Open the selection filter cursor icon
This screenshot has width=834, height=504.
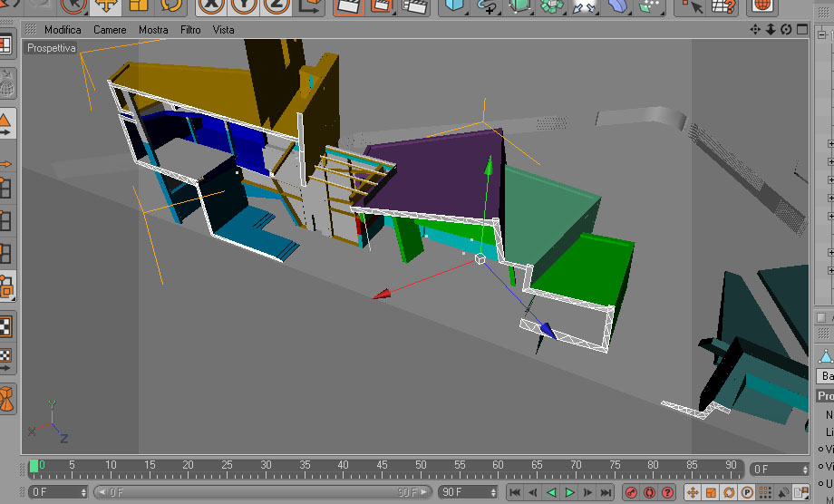[x=691, y=6]
